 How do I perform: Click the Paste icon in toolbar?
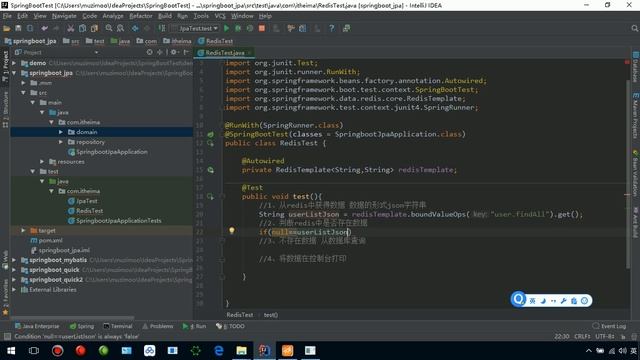click(x=94, y=28)
